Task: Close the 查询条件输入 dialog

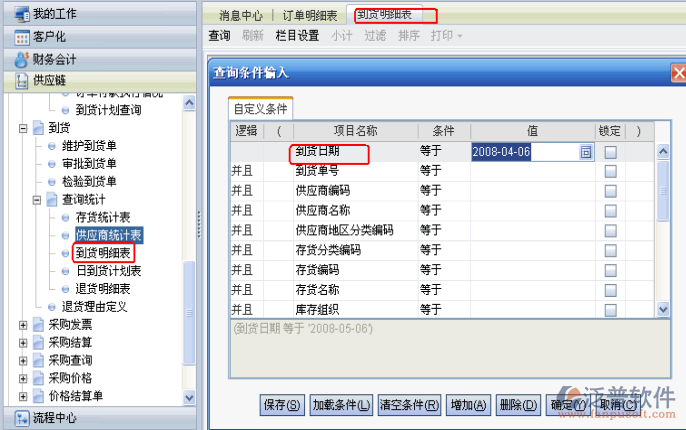Action: 677,74
